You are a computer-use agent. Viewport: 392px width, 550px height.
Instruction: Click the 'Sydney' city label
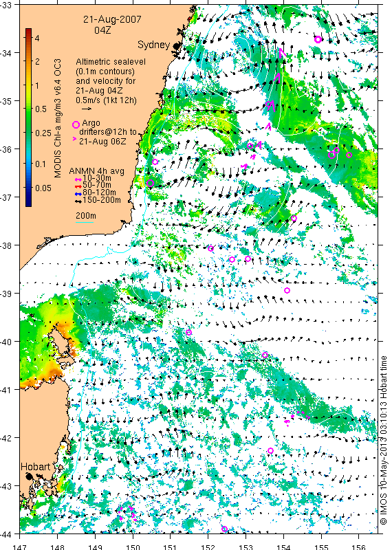tap(154, 45)
